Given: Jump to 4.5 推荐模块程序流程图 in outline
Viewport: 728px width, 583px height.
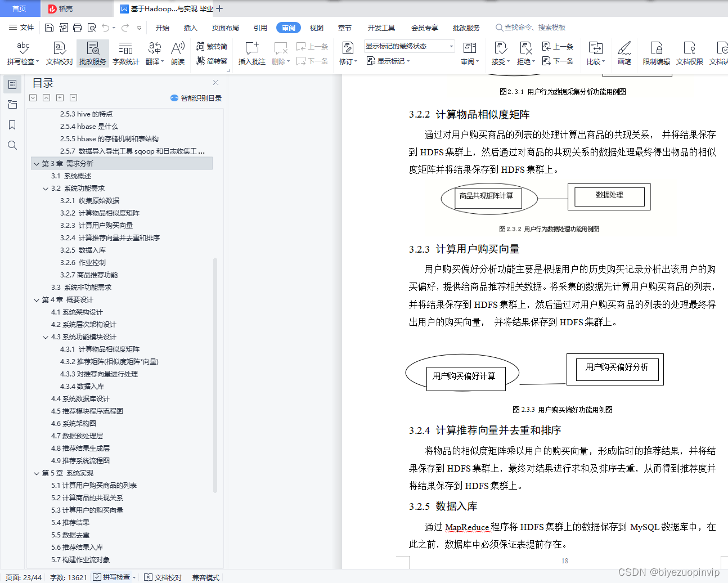Looking at the screenshot, I should click(x=87, y=411).
